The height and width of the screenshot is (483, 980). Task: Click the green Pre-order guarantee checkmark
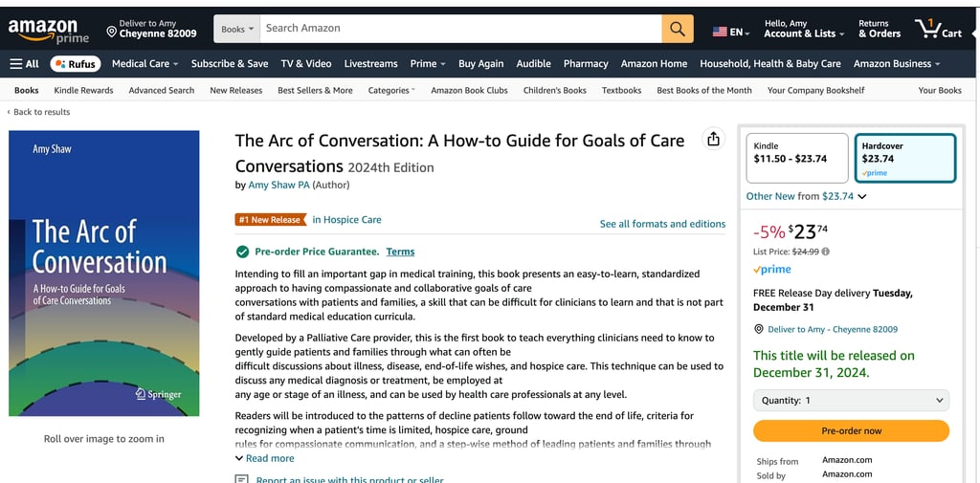[x=242, y=252]
